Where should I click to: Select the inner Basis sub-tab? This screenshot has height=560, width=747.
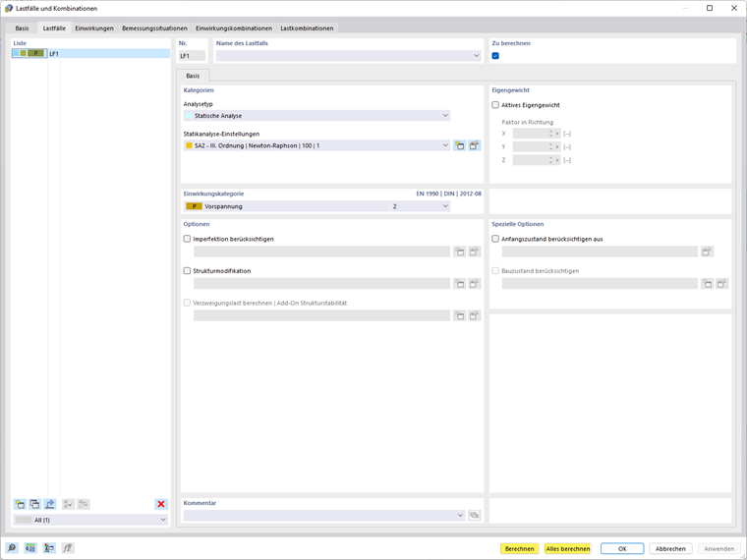193,76
